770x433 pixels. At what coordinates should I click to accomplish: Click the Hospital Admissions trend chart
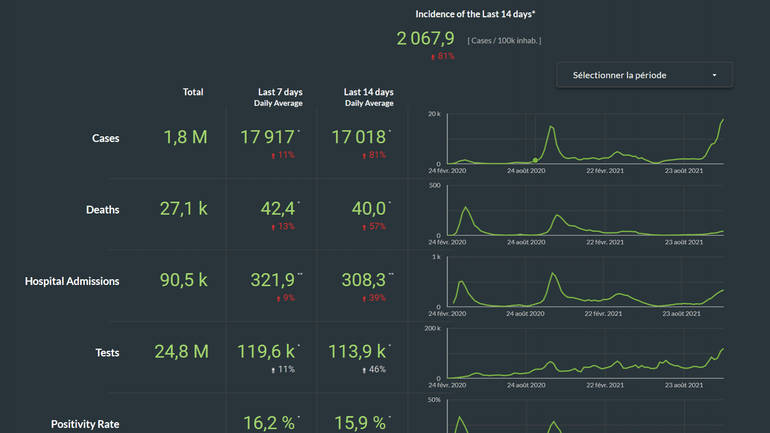585,283
